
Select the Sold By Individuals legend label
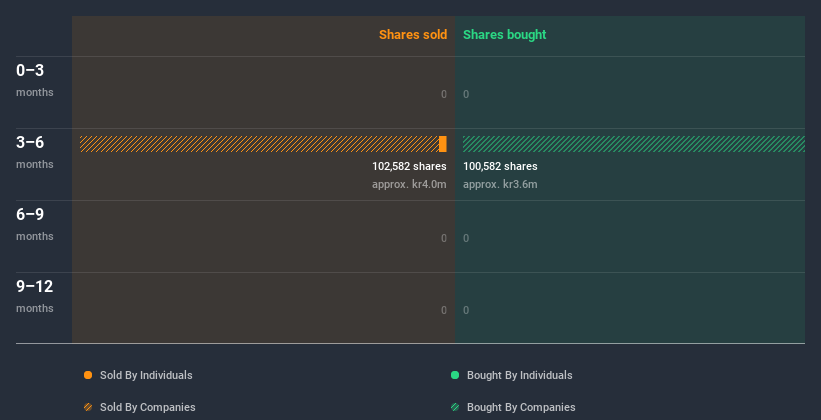pyautogui.click(x=146, y=375)
